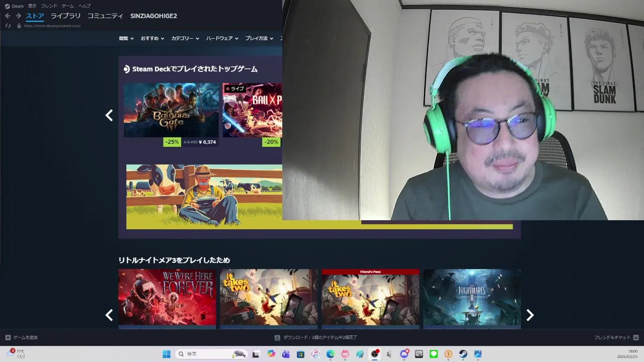Open Discord from the taskbar
The height and width of the screenshot is (362, 644).
coord(404,354)
